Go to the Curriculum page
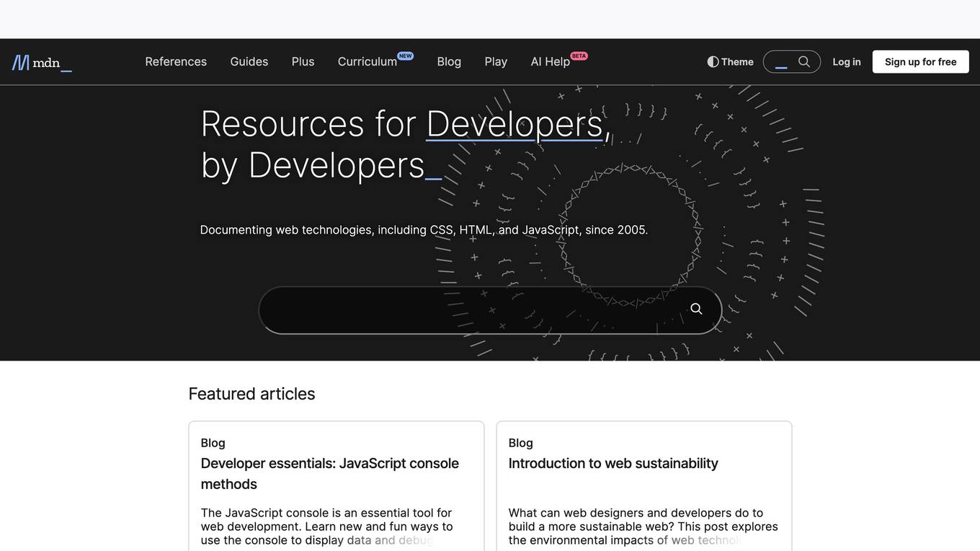Image resolution: width=980 pixels, height=551 pixels. [367, 62]
